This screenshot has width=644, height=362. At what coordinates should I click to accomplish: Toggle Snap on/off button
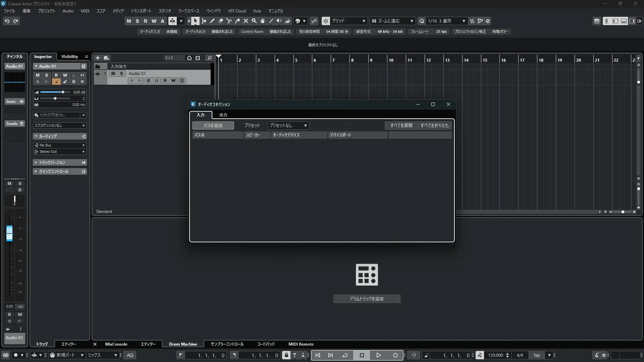326,21
